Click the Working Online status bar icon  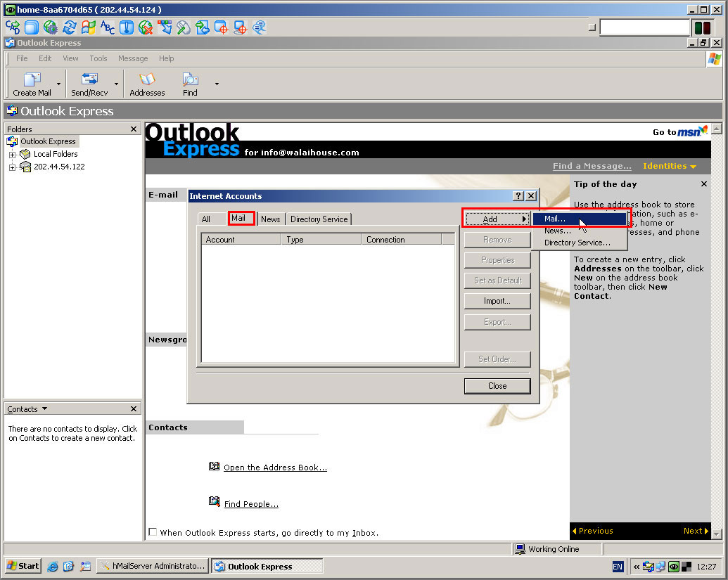point(520,549)
